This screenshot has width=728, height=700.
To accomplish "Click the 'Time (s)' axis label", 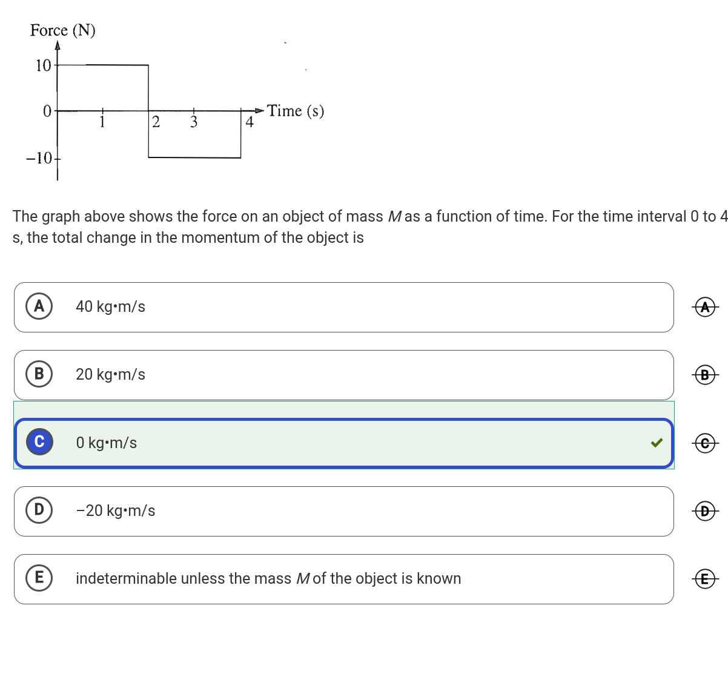I will pyautogui.click(x=296, y=111).
